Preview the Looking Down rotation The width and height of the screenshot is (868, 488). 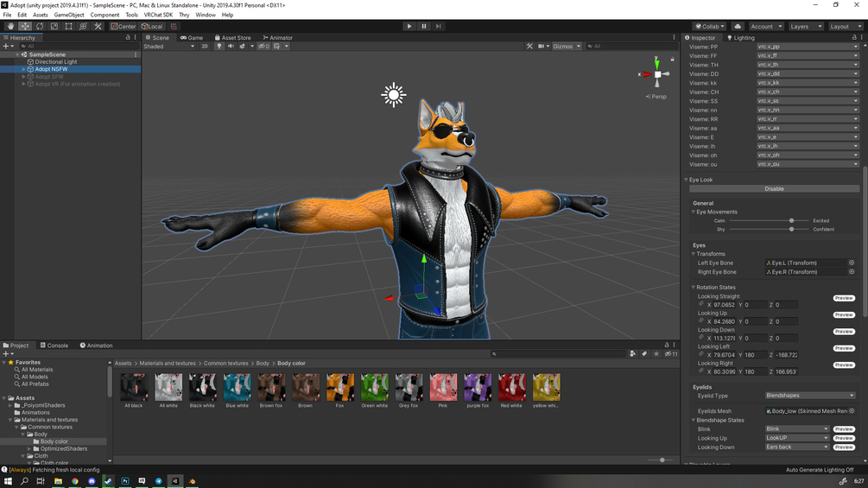(x=844, y=332)
